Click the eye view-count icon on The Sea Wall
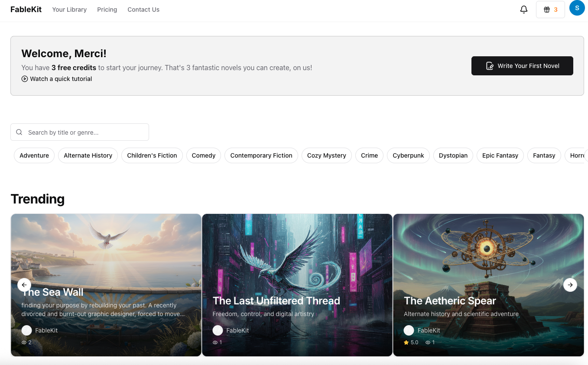Viewport: 588px width, 365px height. pos(23,342)
